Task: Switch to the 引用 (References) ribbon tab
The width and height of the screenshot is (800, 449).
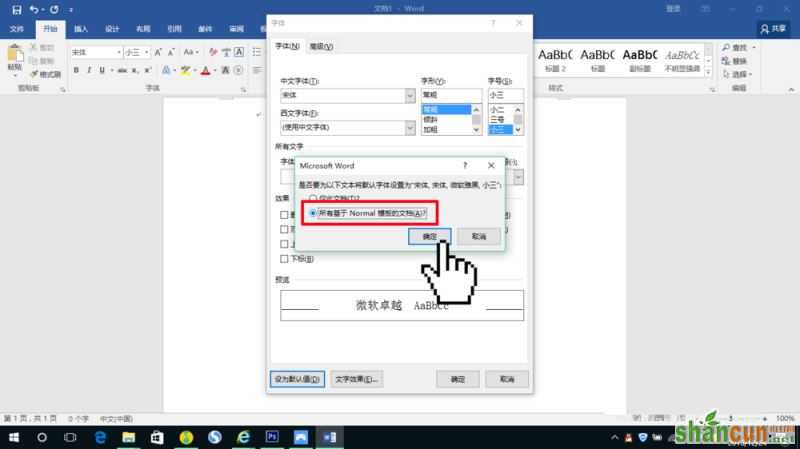Action: tap(174, 29)
